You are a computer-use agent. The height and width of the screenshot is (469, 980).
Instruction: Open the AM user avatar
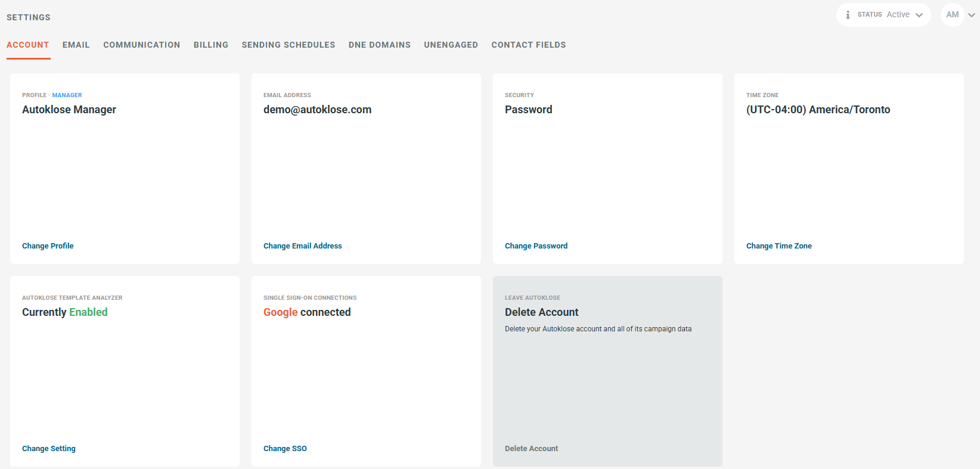pyautogui.click(x=953, y=15)
